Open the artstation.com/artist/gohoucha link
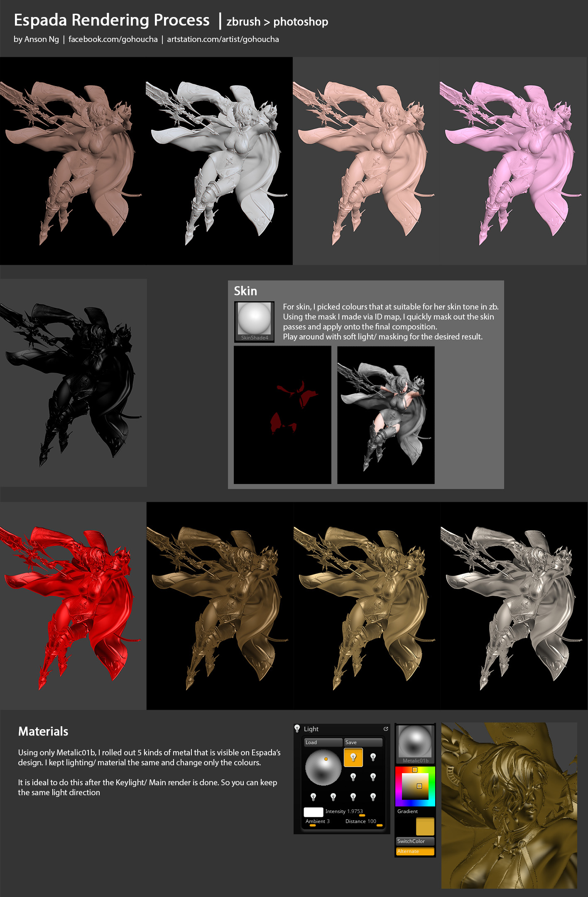The image size is (588, 897). coord(223,39)
